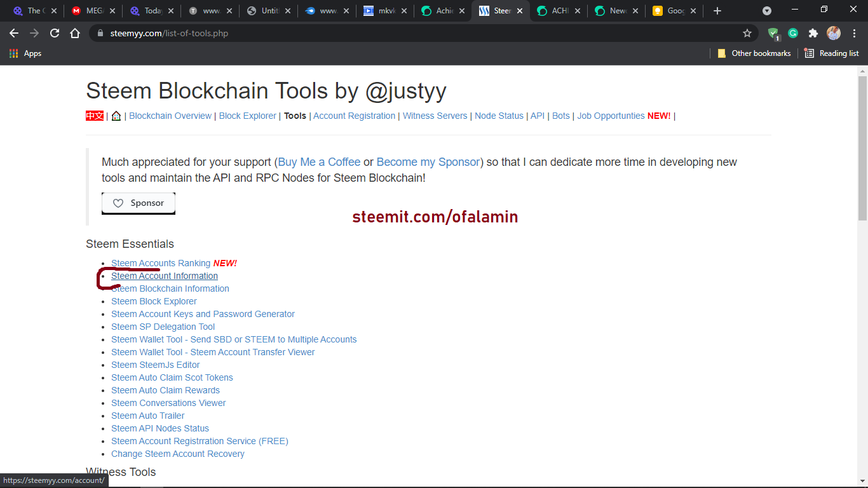Screen dimensions: 868x488
Task: Open Node Status navigation link
Action: [x=499, y=116]
